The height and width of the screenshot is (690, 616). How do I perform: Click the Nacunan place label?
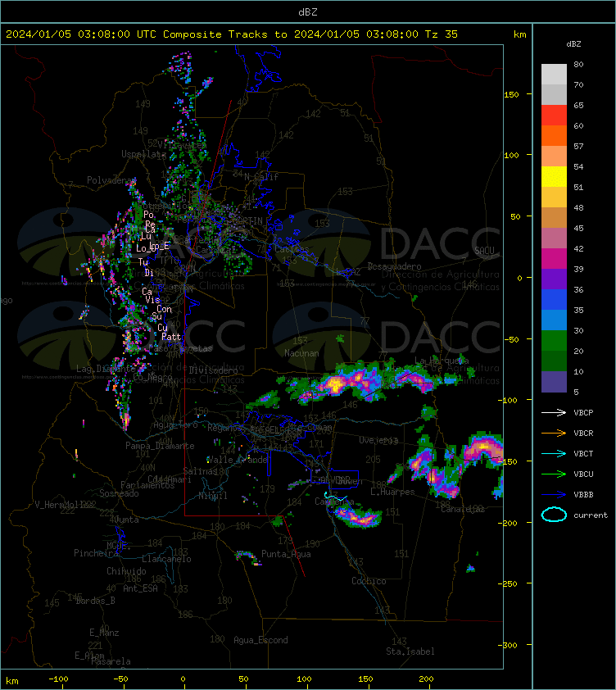[x=301, y=353]
